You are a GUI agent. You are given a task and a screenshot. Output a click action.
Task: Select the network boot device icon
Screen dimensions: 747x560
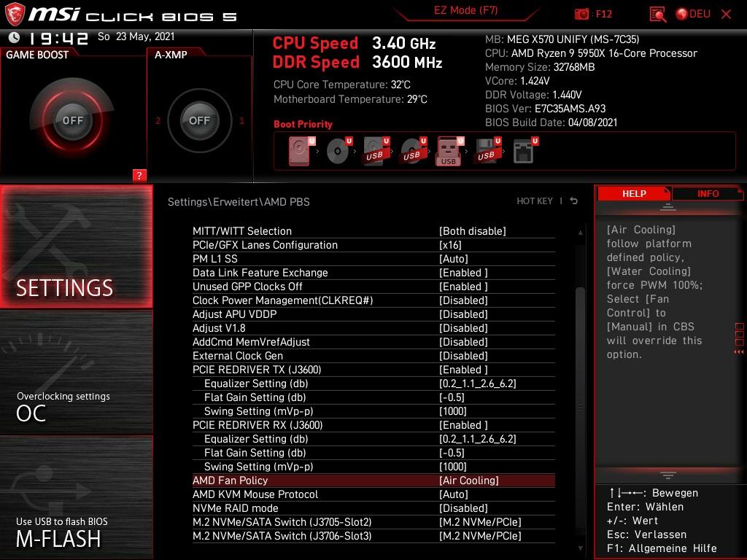point(525,151)
